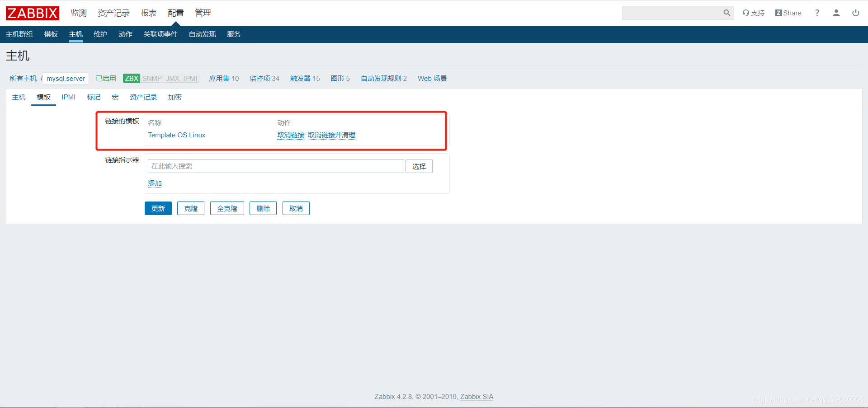868x408 pixels.
Task: Click the search magnifier icon
Action: [726, 13]
